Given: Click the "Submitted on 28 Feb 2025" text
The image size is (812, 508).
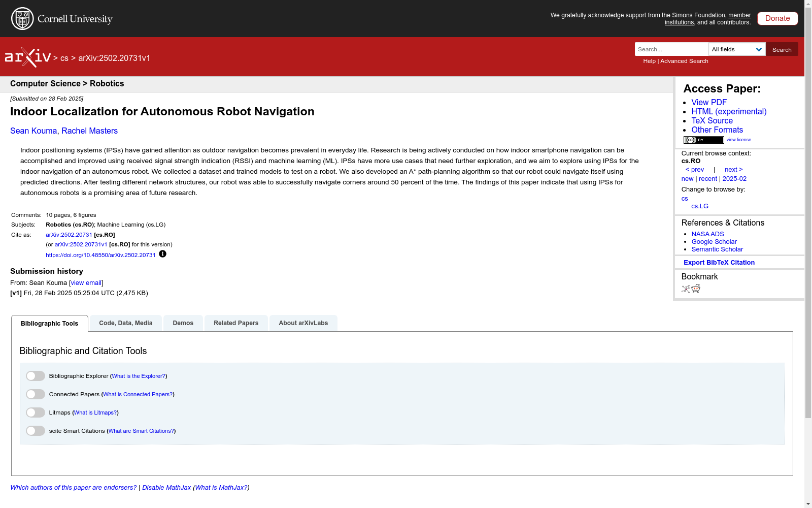Looking at the screenshot, I should 47,99.
